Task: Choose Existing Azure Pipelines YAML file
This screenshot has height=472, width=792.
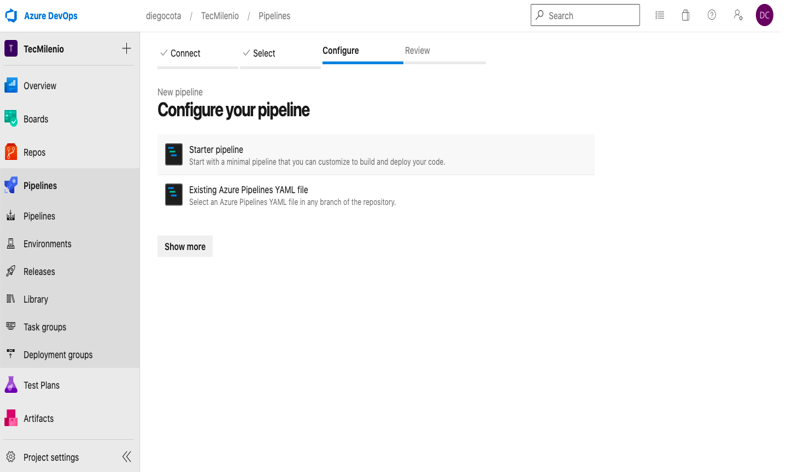Action: [x=376, y=195]
